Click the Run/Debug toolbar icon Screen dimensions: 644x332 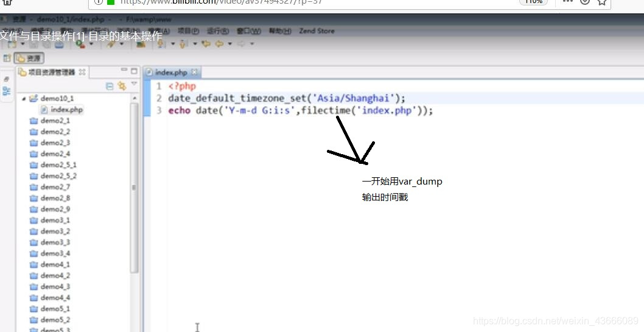(80, 43)
